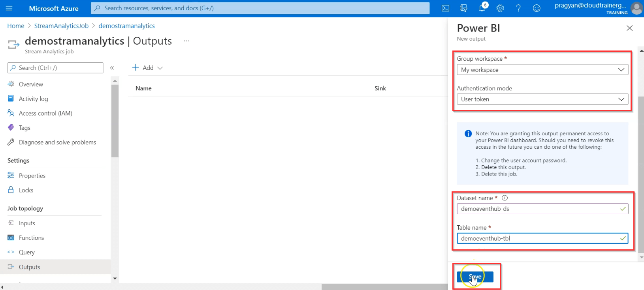644x290 pixels.
Task: Open the account avatar menu
Action: coord(636,8)
